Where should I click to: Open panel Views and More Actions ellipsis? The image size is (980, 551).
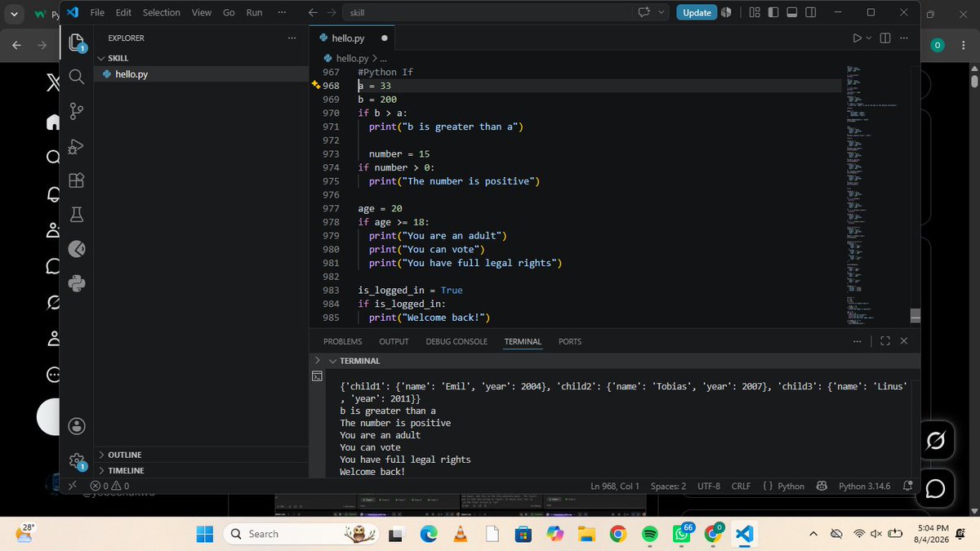pyautogui.click(x=857, y=341)
